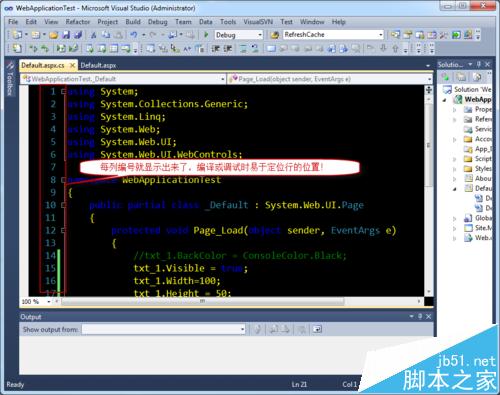This screenshot has width=500, height=395.
Task: Close the Output panel
Action: 429,316
